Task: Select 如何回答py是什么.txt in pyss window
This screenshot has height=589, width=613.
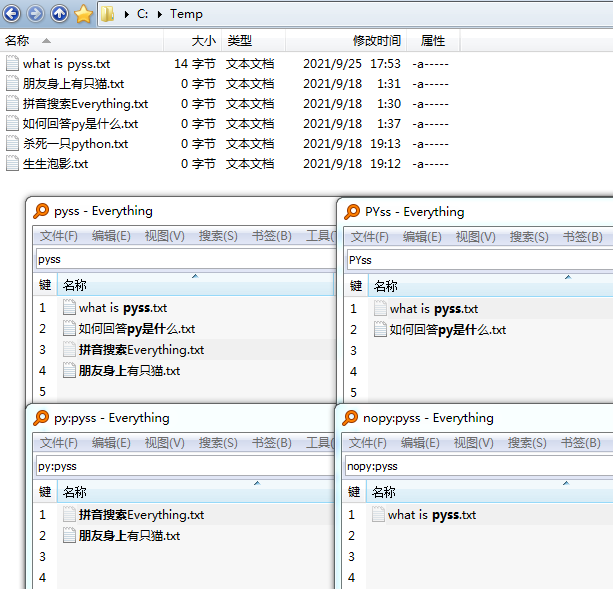Action: tap(136, 329)
